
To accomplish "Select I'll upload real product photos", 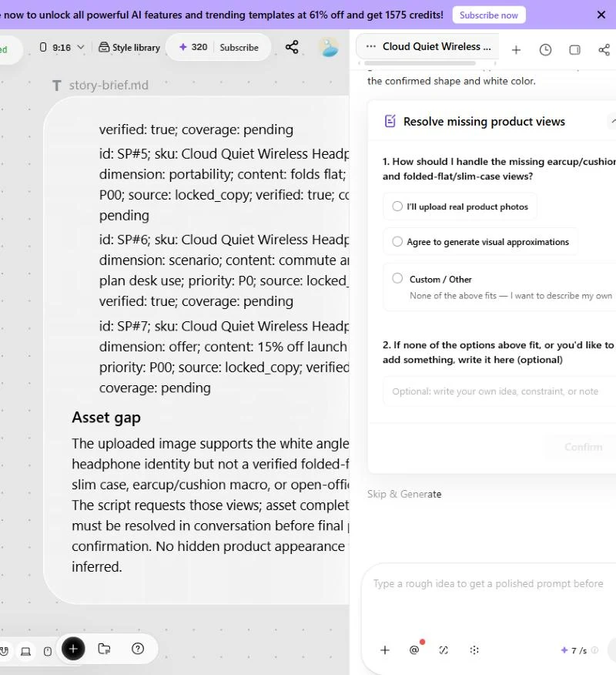I will [x=460, y=207].
